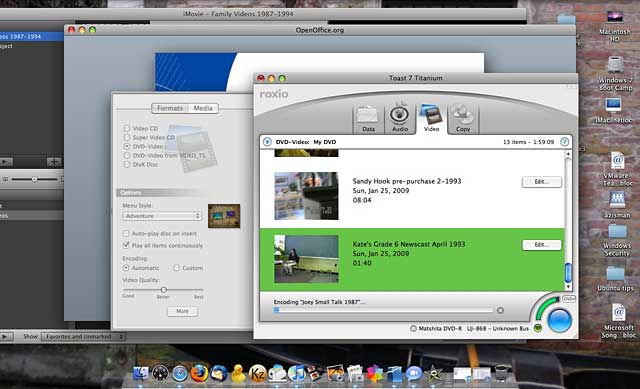Click the blue burn button in Toast

tap(559, 320)
